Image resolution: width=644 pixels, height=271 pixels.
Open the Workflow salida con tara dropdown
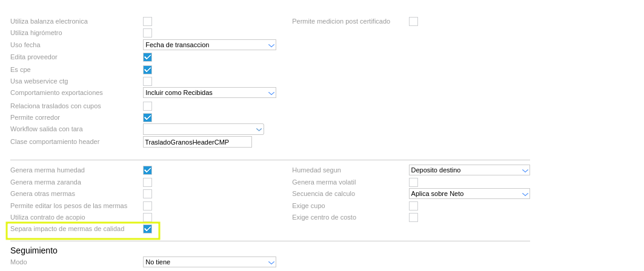coord(204,129)
